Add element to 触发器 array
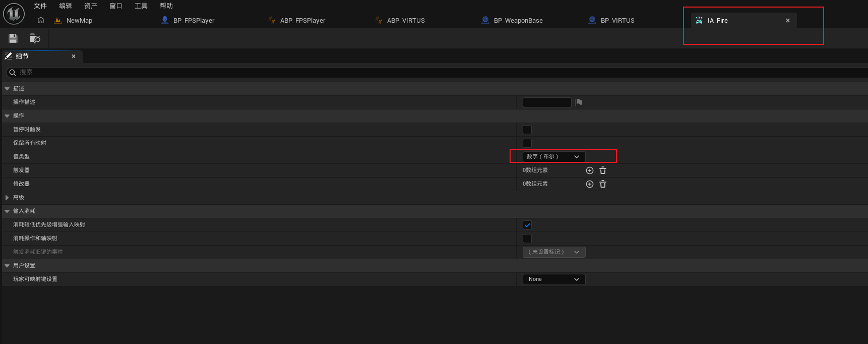This screenshot has width=868, height=344. coord(590,170)
